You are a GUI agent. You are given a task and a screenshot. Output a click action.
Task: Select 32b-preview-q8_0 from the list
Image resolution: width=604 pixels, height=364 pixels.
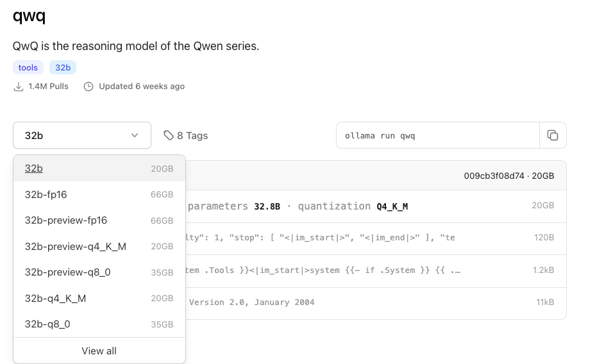pos(99,272)
